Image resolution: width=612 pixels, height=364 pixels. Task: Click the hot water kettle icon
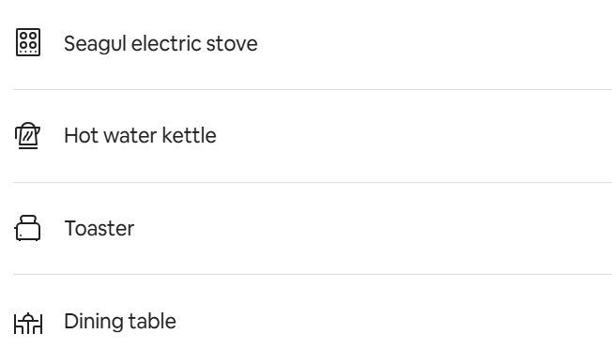[27, 135]
